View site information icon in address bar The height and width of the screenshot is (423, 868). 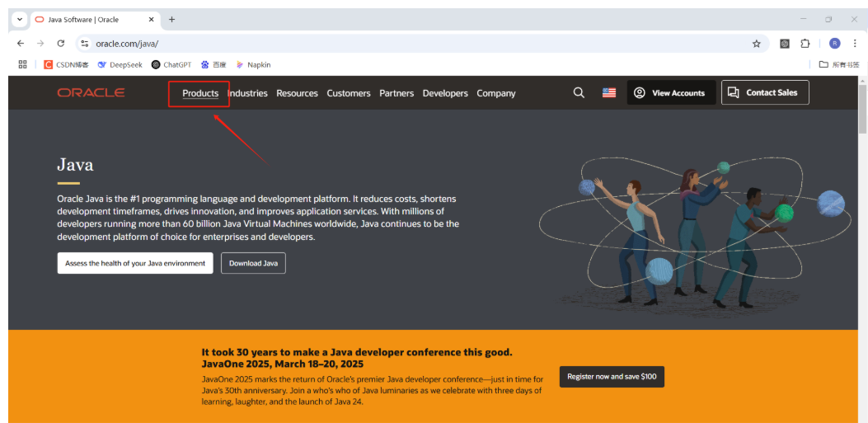point(84,43)
